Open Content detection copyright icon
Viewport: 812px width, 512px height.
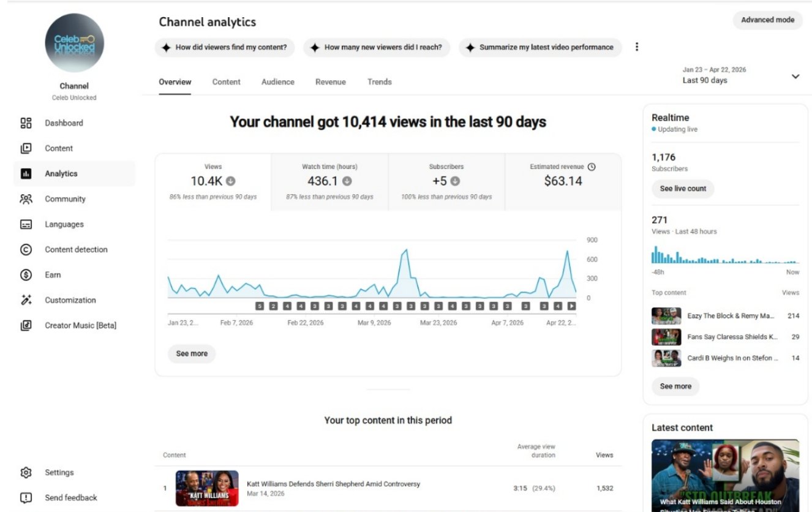(x=26, y=250)
